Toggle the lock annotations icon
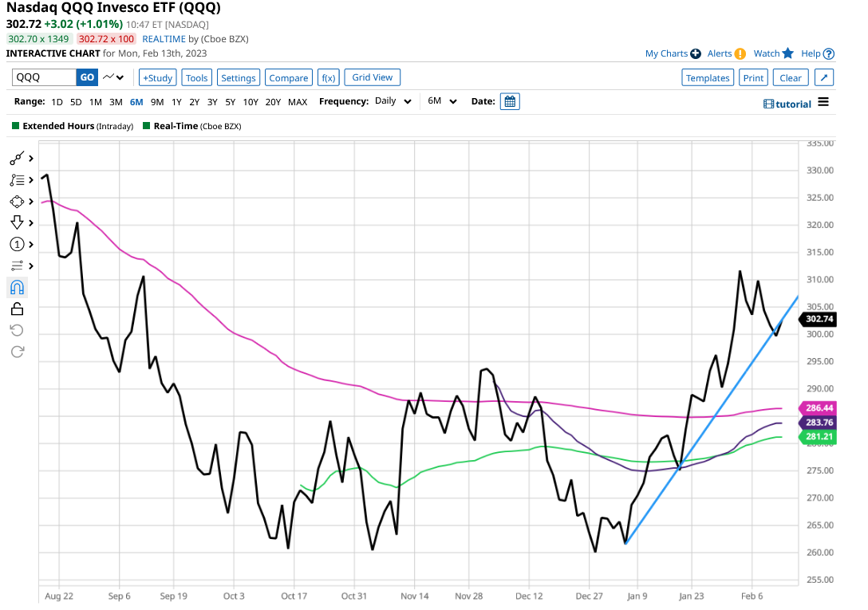868x610 pixels. [18, 309]
